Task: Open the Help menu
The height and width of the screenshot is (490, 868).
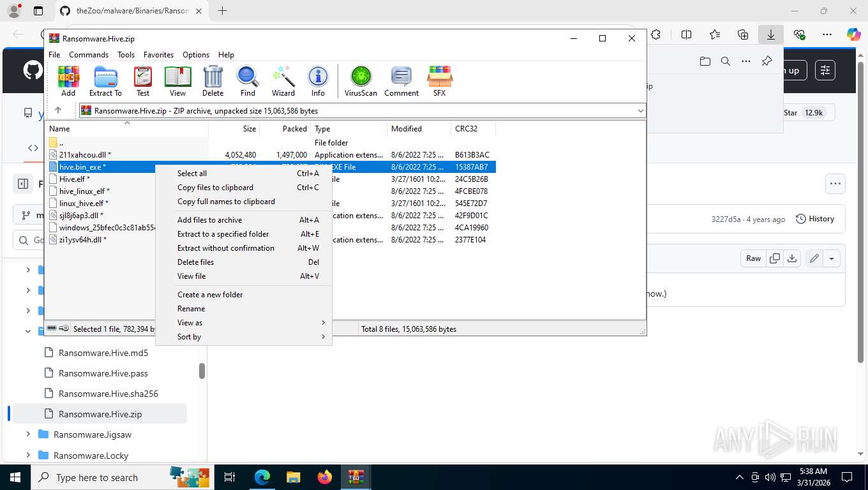Action: [226, 55]
